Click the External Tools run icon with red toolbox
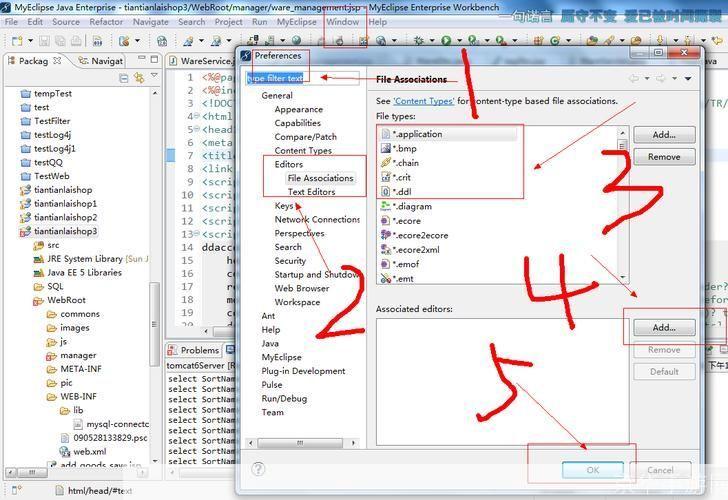Viewport: 728px width, 500px height. coord(500,41)
